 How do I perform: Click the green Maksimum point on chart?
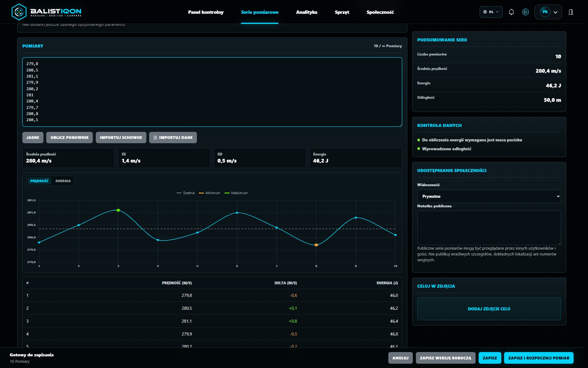[x=118, y=210]
